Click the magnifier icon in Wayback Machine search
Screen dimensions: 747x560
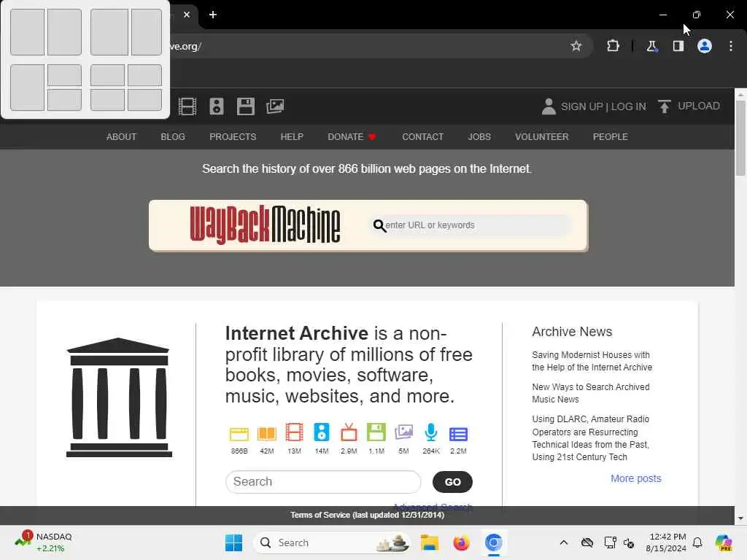tap(379, 225)
